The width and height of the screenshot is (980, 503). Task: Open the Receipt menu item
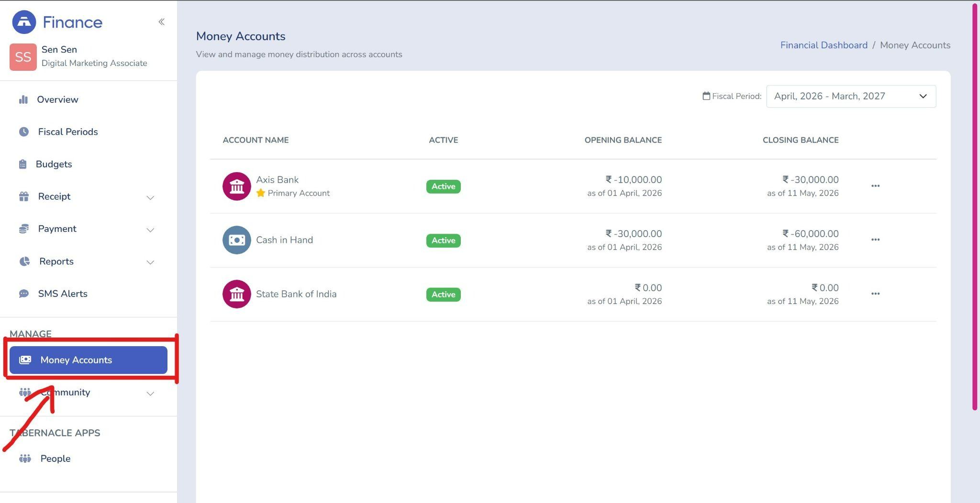(x=88, y=197)
